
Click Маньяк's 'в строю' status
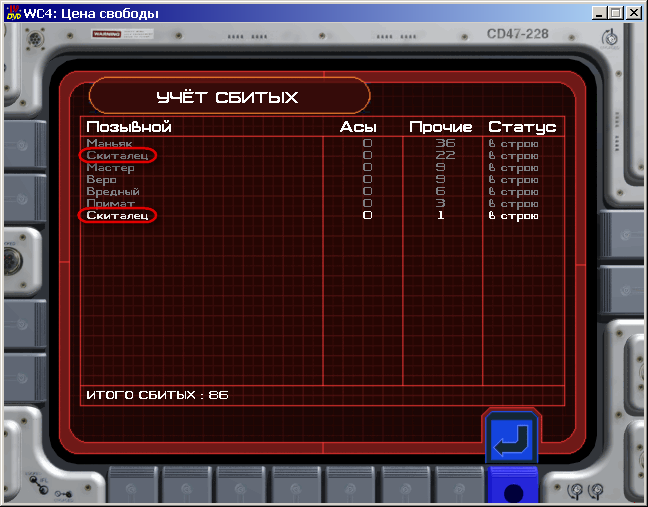(x=513, y=144)
